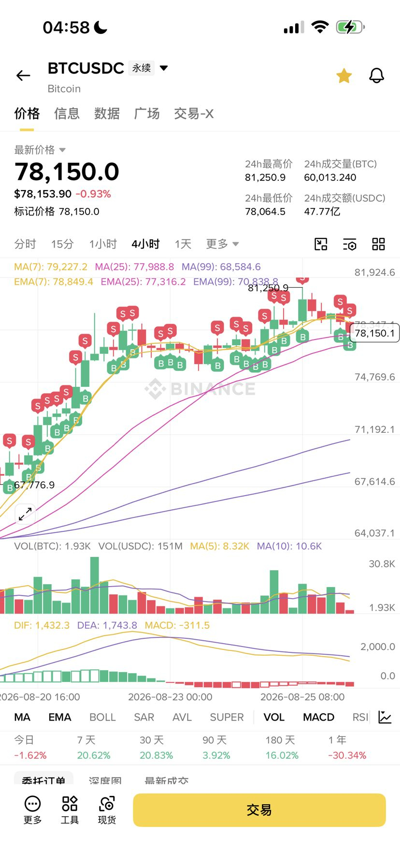The image size is (400, 868).
Task: Select the 1天 chart interval
Action: pos(183,244)
